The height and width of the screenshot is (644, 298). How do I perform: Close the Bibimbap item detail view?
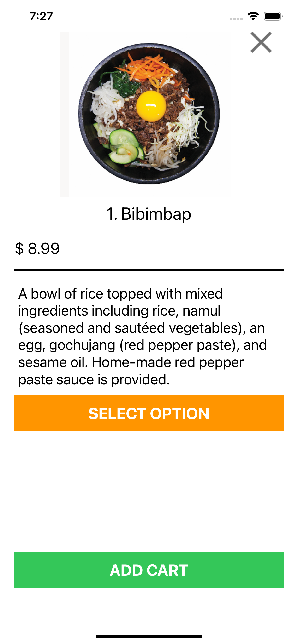coord(261,42)
